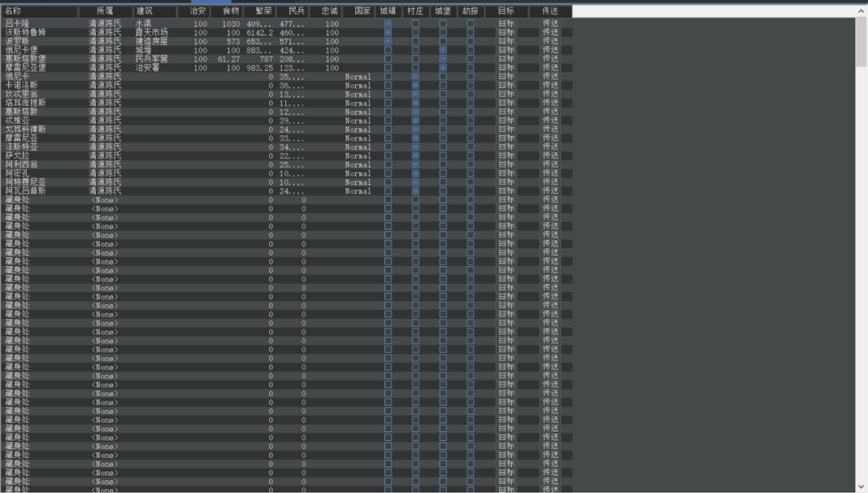Check the 劫掠 checkbox for 塞斯塔敦堡
This screenshot has height=493, width=868.
pyautogui.click(x=470, y=60)
